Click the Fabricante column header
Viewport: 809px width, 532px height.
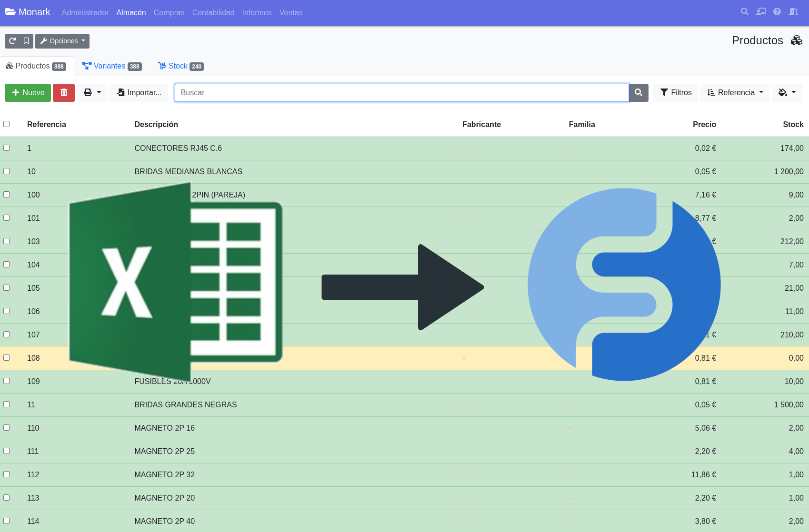[481, 124]
